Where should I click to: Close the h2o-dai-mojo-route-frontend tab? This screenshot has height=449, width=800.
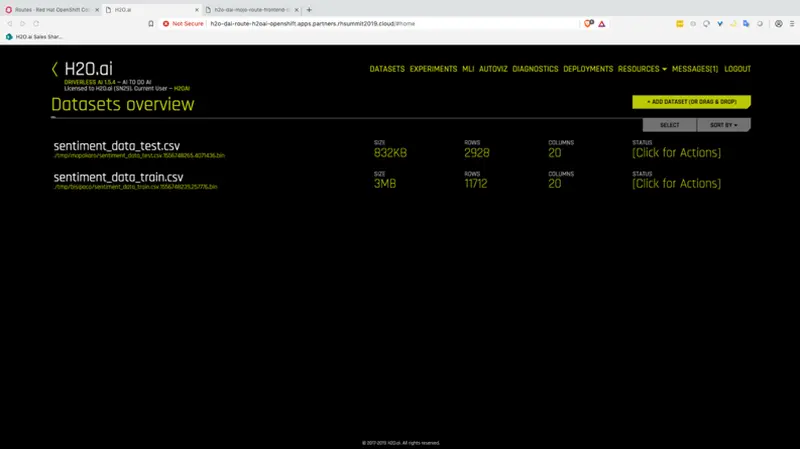coord(296,10)
